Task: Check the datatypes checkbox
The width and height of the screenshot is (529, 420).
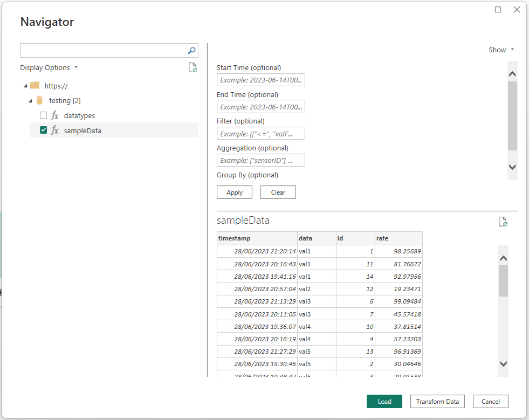Action: pyautogui.click(x=43, y=115)
